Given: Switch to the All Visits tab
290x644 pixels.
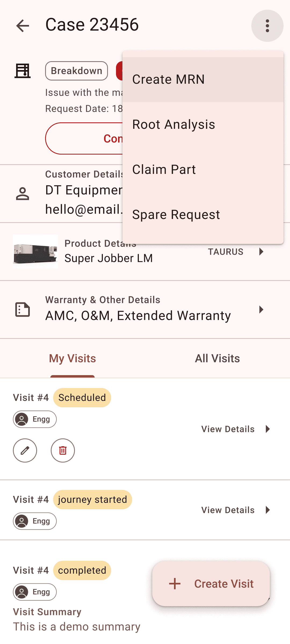Looking at the screenshot, I should 217,358.
